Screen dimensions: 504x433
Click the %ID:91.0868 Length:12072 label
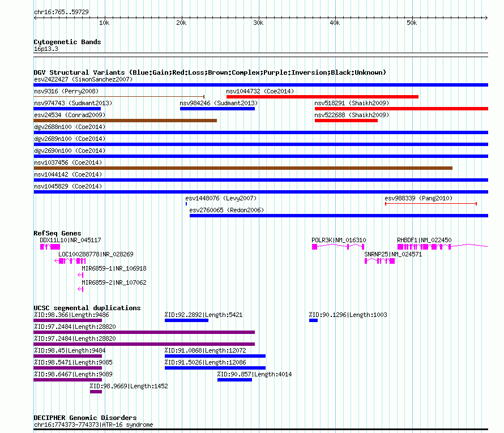pyautogui.click(x=206, y=350)
